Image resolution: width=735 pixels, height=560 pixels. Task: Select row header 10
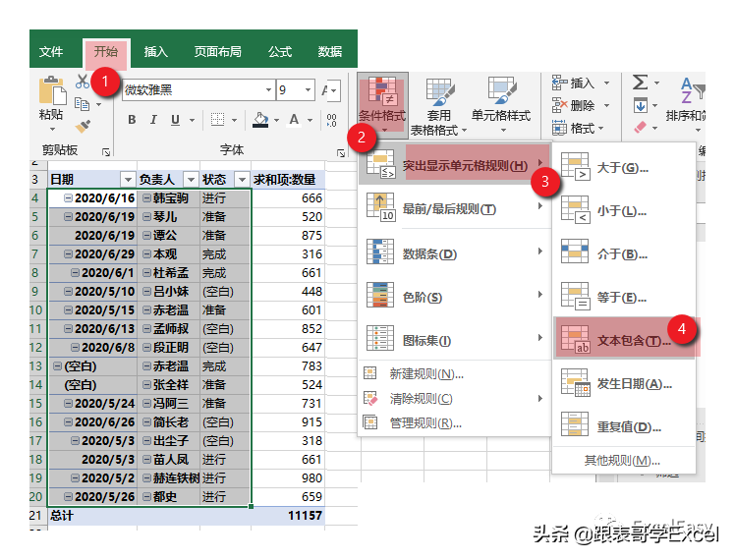(36, 310)
